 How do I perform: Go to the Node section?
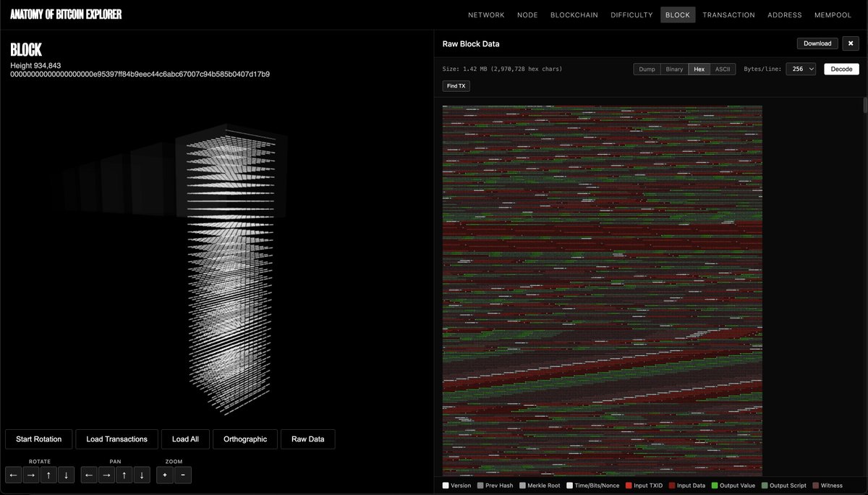pos(527,14)
